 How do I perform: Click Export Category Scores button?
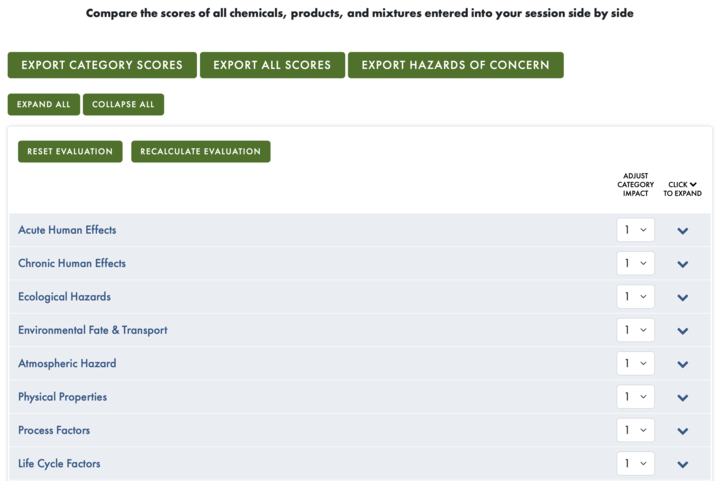(x=102, y=65)
